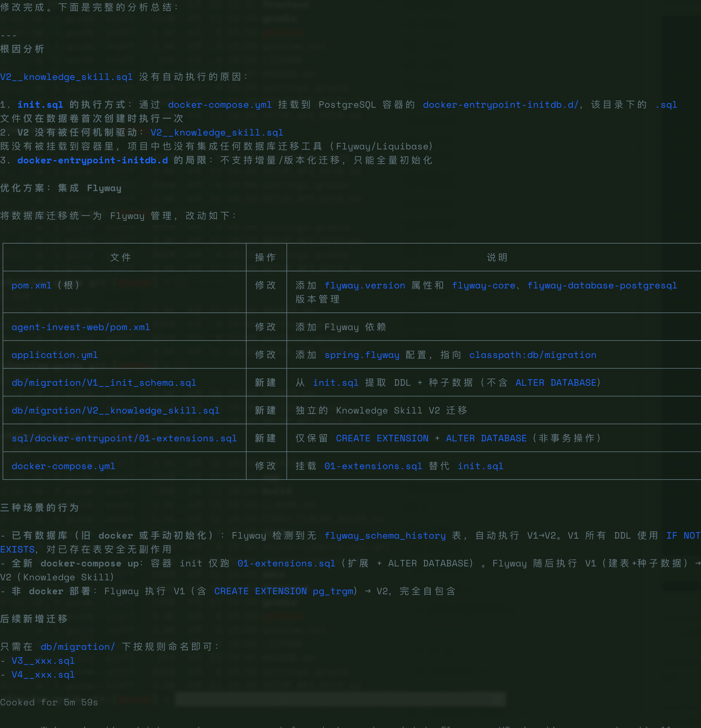The width and height of the screenshot is (701, 728).
Task: Click V3__xxx.sql list item
Action: tap(43, 661)
